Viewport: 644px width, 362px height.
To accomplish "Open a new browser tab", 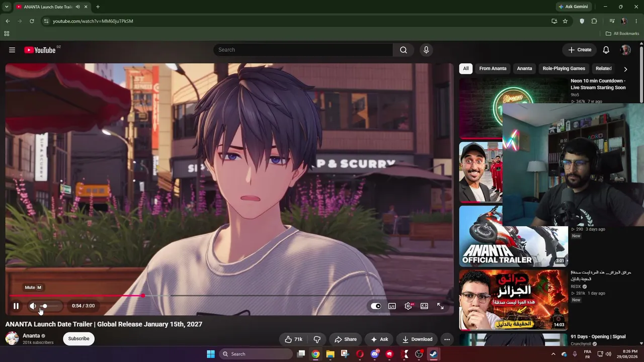I will pyautogui.click(x=98, y=7).
